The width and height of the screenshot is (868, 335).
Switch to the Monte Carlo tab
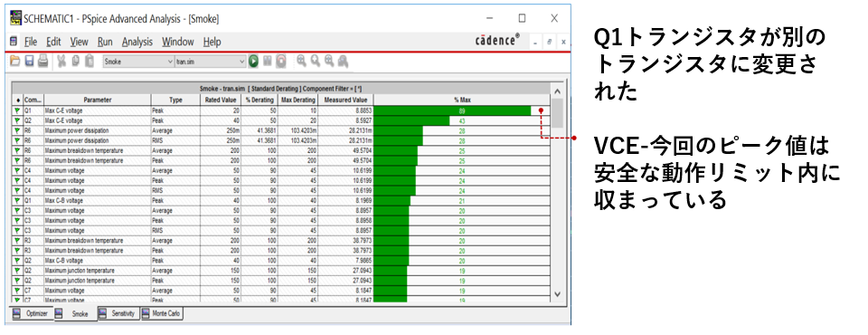coord(162,313)
